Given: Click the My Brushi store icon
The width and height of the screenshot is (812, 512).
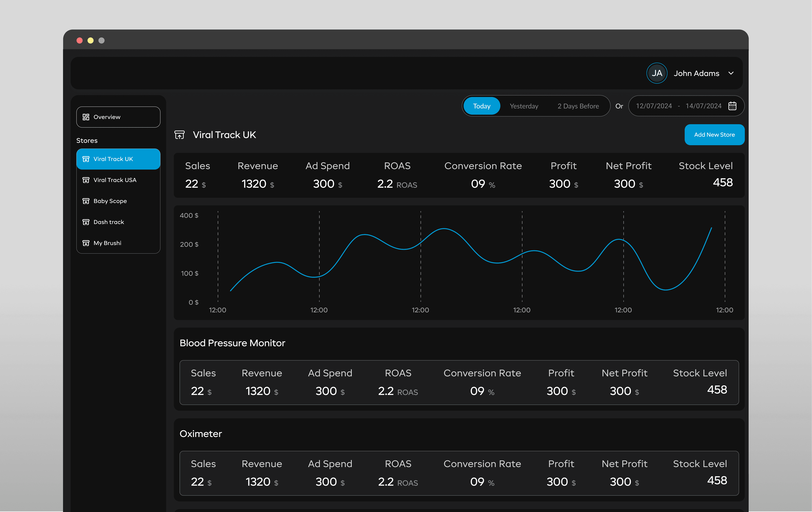Looking at the screenshot, I should (86, 243).
